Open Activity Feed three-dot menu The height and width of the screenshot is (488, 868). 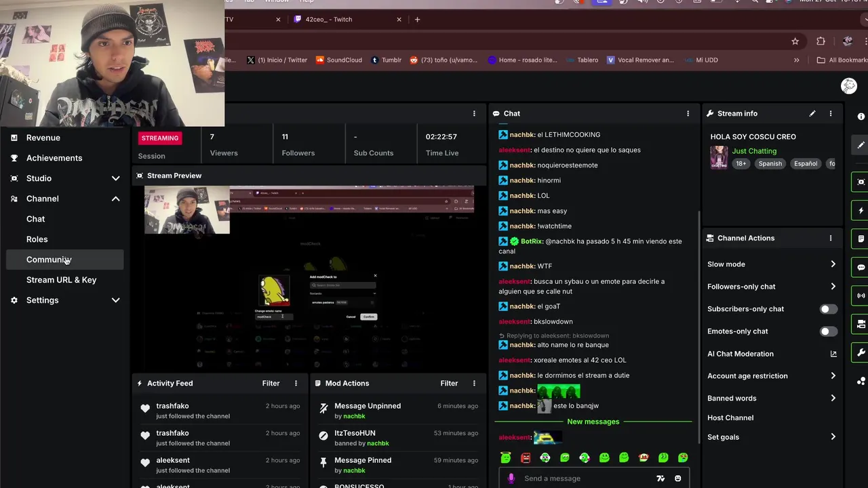coord(296,383)
